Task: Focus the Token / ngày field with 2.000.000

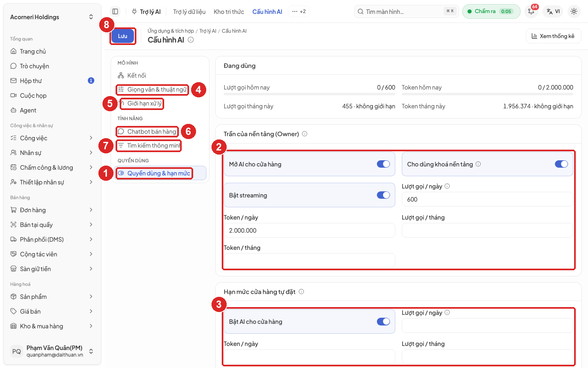Action: (x=309, y=231)
